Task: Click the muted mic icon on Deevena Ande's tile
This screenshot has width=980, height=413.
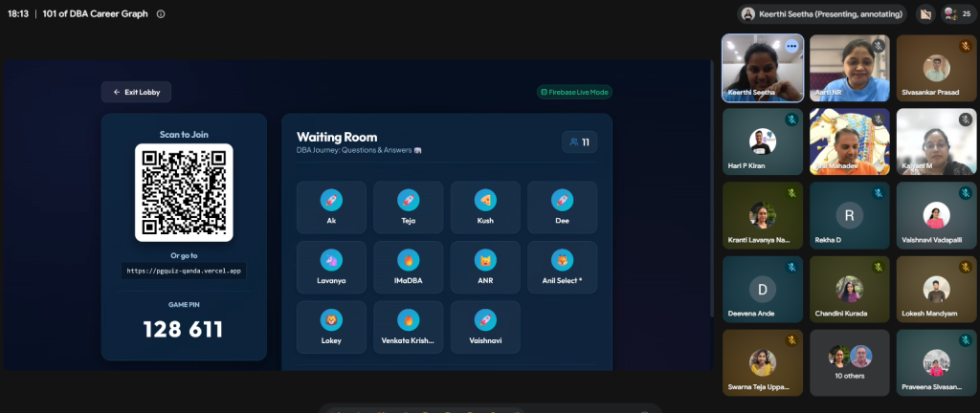Action: (x=791, y=267)
